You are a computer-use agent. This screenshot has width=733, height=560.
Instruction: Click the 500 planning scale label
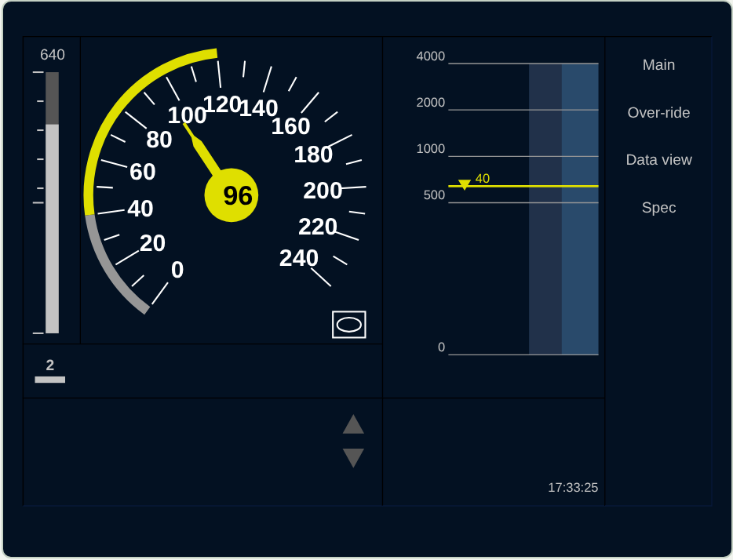434,195
